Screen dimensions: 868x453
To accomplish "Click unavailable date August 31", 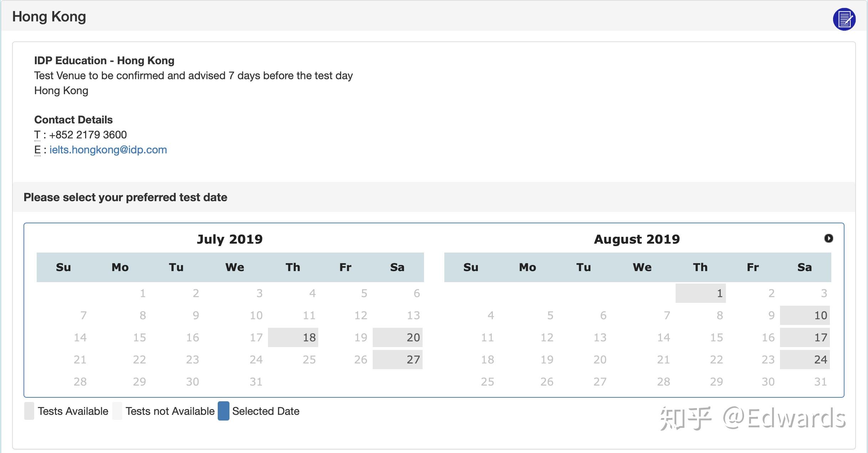I will (820, 382).
